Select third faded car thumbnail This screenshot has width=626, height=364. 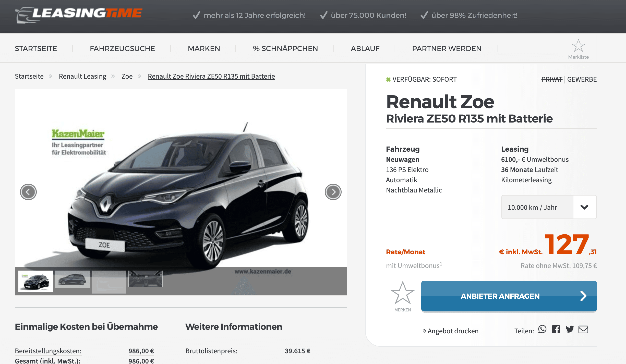[109, 282]
